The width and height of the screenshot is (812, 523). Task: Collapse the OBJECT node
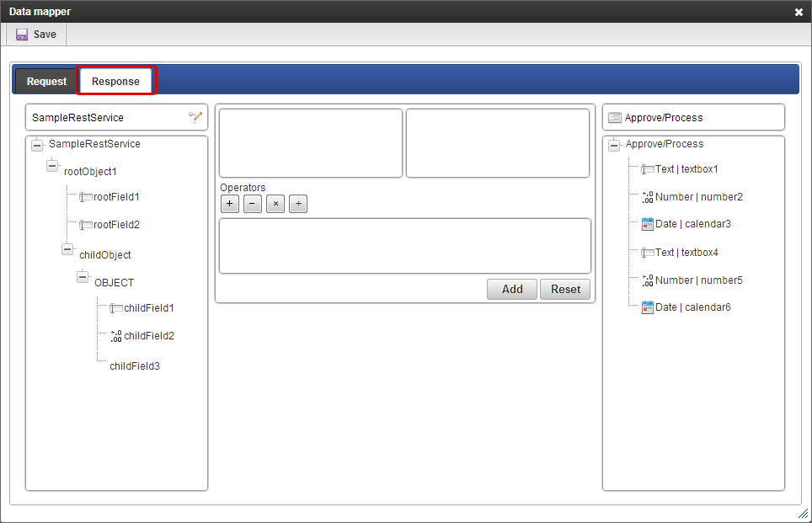pos(83,277)
